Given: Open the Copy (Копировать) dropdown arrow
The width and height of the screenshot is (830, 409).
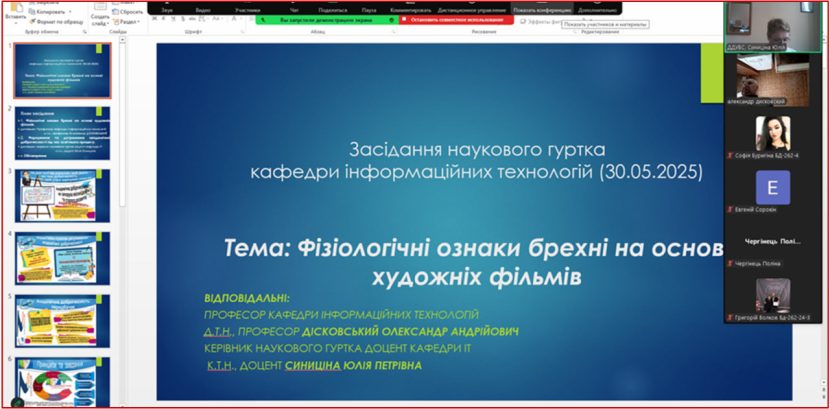Looking at the screenshot, I should click(69, 10).
